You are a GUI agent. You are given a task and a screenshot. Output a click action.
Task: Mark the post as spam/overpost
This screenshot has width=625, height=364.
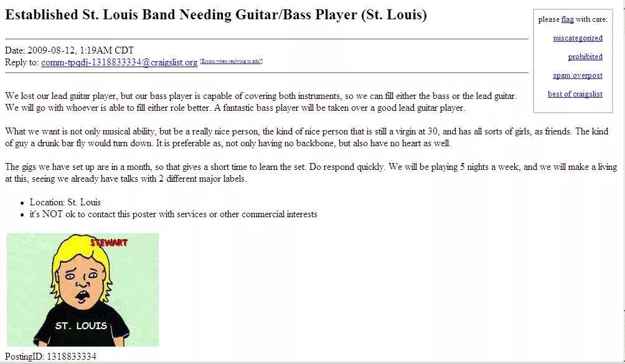click(x=578, y=75)
